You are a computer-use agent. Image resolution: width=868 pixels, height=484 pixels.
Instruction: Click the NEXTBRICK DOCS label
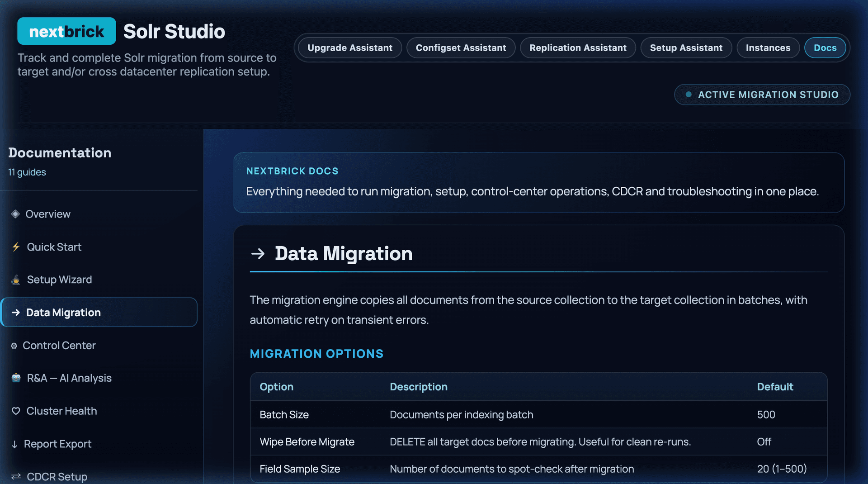[x=292, y=171]
